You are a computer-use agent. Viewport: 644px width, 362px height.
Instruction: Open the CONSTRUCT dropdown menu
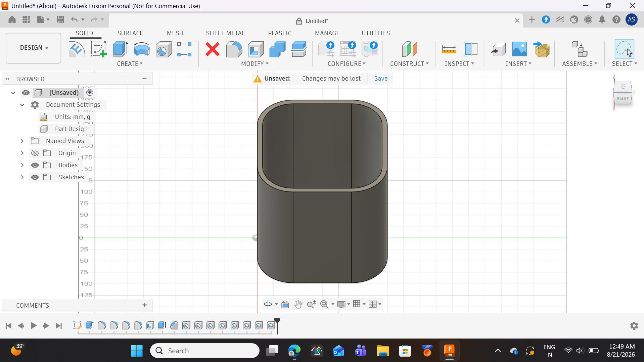[x=409, y=64]
